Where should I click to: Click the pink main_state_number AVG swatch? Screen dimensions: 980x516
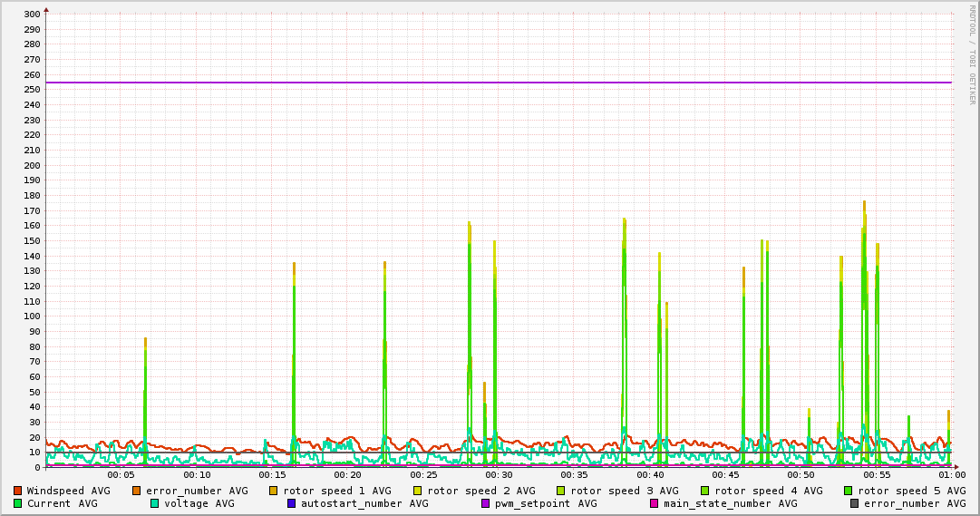(x=654, y=503)
